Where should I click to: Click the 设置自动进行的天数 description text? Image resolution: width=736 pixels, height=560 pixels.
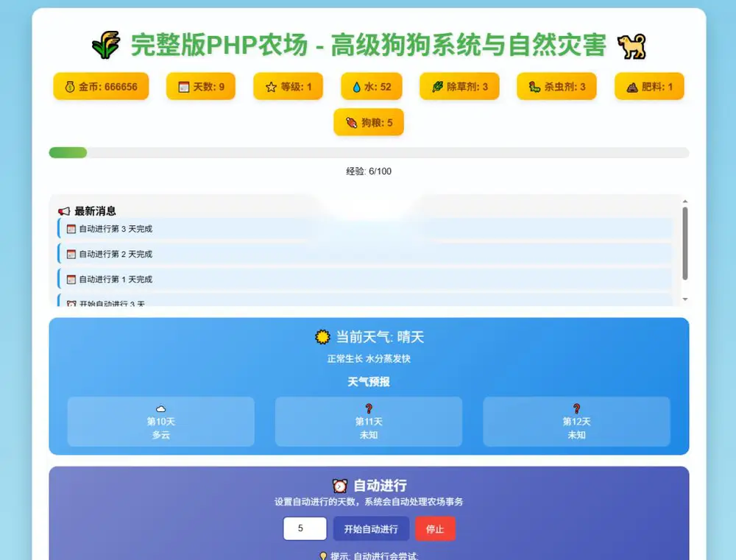point(369,502)
